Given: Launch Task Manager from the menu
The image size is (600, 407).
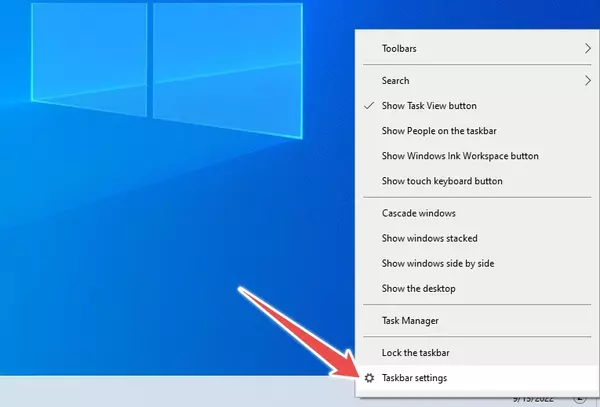Looking at the screenshot, I should click(477, 321).
